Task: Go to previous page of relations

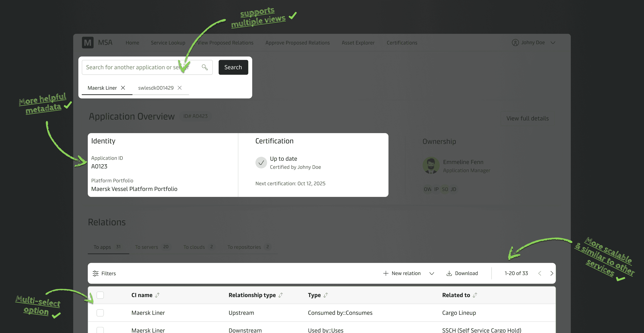Action: pyautogui.click(x=540, y=273)
